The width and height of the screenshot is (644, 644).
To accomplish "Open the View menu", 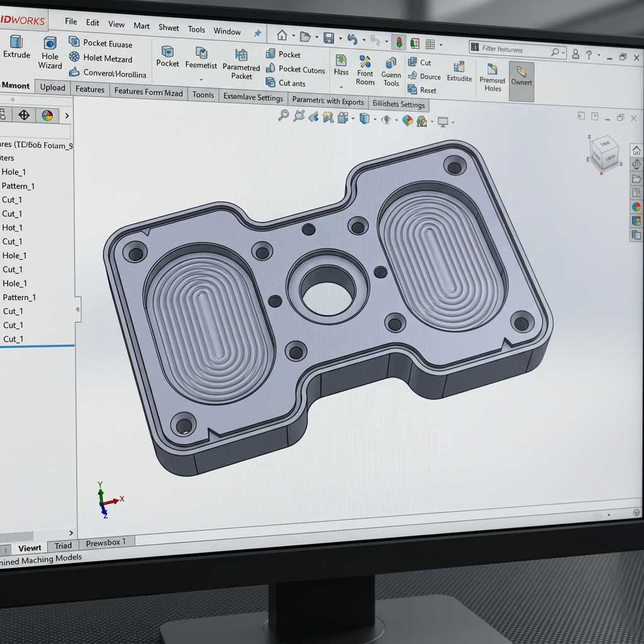I will coord(116,24).
